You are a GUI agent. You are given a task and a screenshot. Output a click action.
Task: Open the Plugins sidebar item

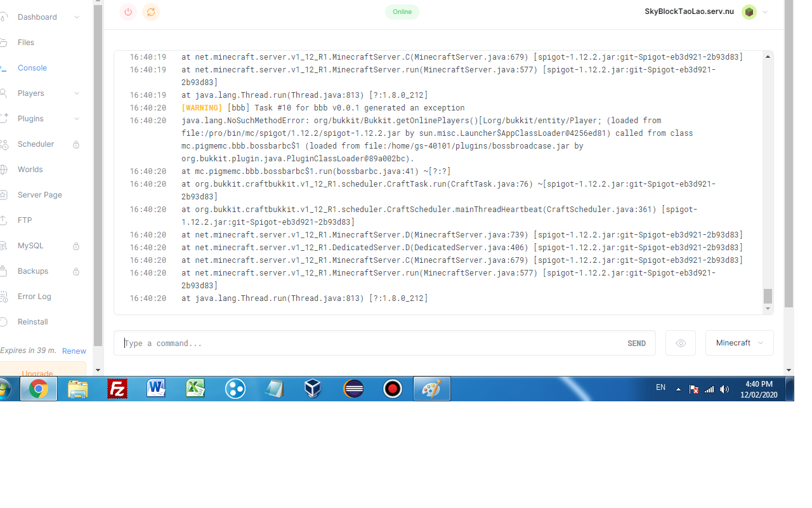tap(30, 119)
